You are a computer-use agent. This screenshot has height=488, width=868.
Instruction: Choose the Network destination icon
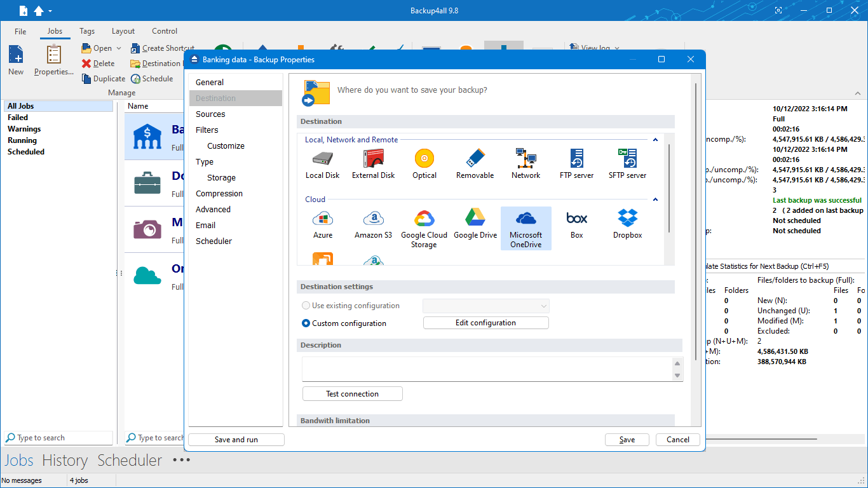526,164
